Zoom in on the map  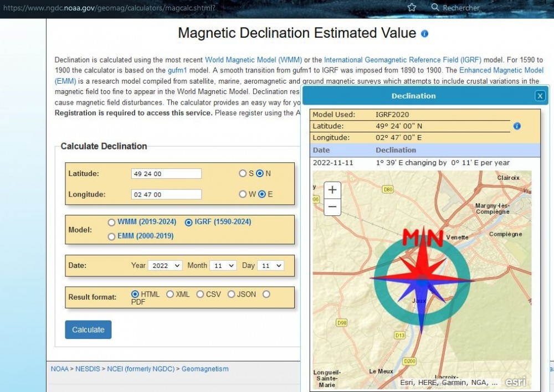tap(332, 190)
